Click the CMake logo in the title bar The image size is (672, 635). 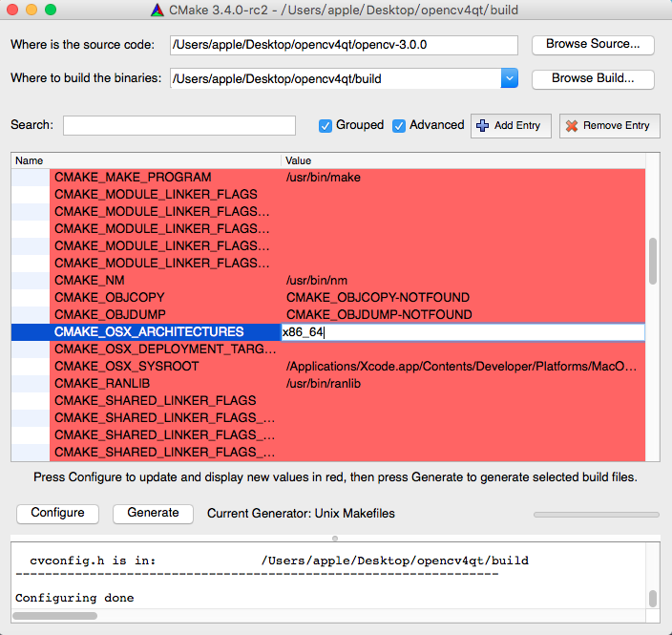click(x=157, y=10)
